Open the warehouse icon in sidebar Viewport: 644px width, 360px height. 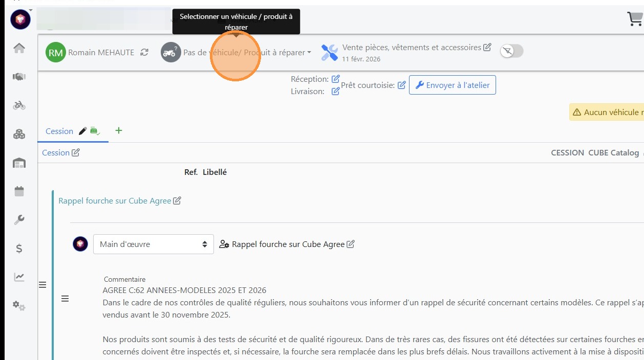tap(19, 163)
